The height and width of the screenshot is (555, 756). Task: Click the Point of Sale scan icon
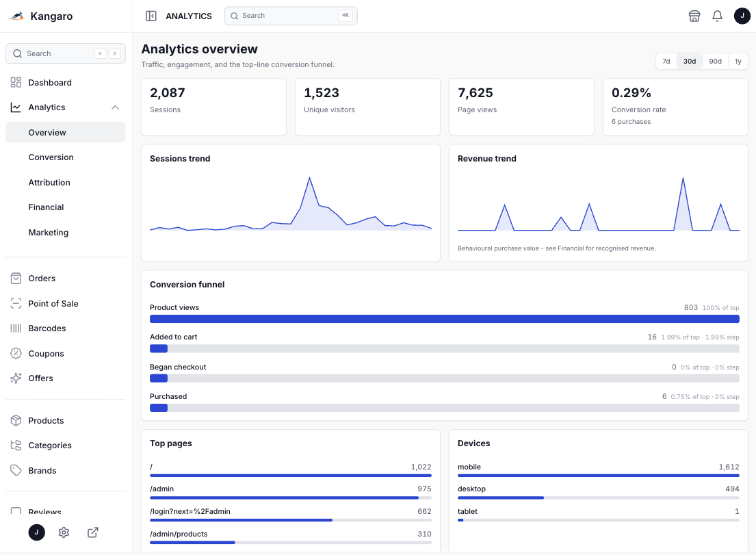[16, 303]
